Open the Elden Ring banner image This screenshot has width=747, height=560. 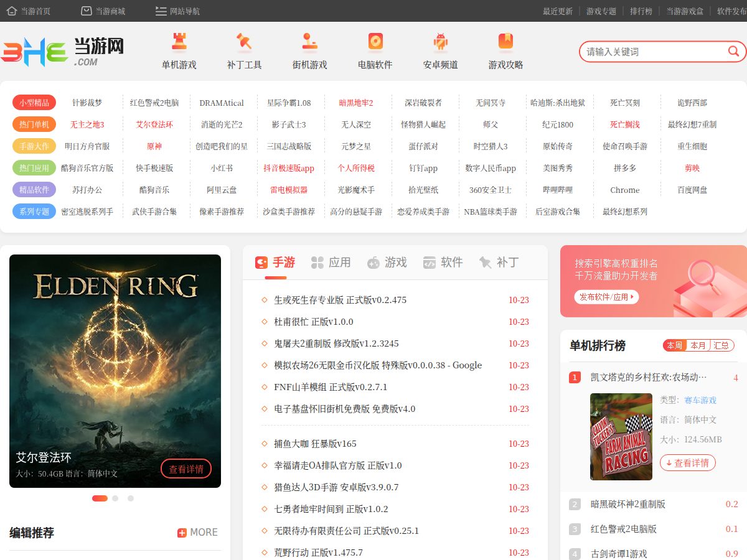click(115, 371)
